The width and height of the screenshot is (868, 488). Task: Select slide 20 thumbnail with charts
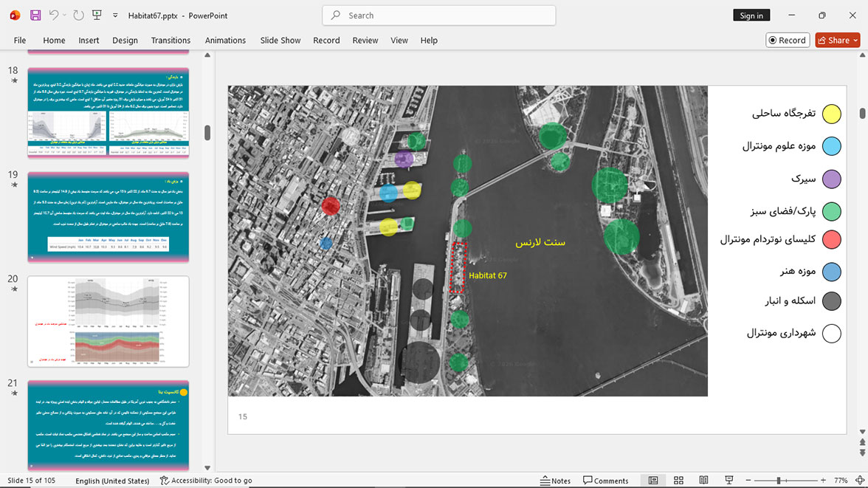pyautogui.click(x=108, y=321)
